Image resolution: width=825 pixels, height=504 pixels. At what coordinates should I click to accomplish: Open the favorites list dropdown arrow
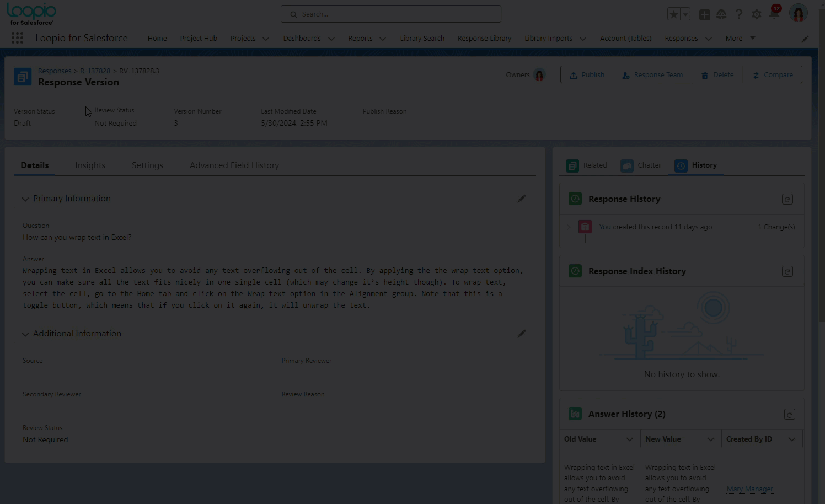pos(685,14)
